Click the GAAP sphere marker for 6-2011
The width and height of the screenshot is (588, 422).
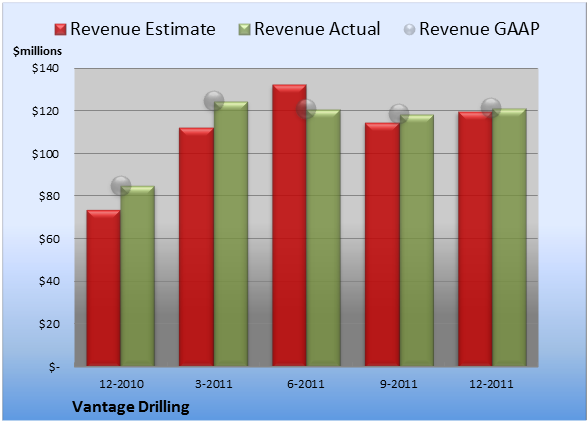pyautogui.click(x=306, y=109)
